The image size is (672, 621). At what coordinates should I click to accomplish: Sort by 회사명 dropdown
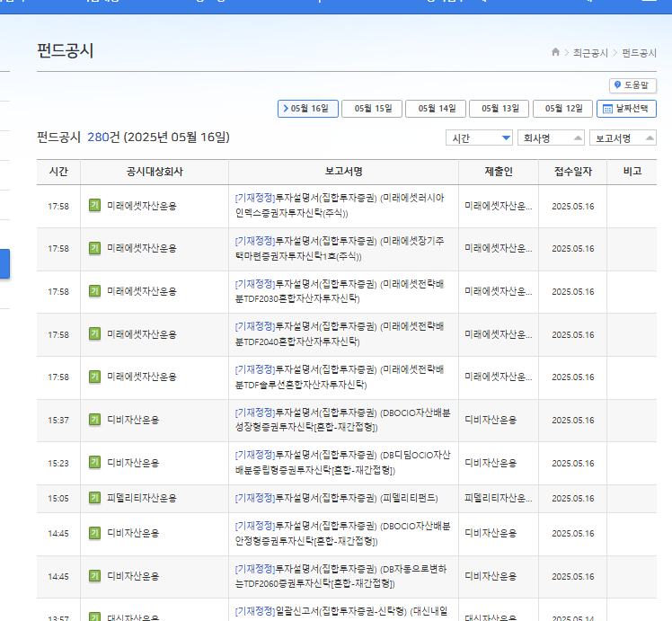coord(551,138)
